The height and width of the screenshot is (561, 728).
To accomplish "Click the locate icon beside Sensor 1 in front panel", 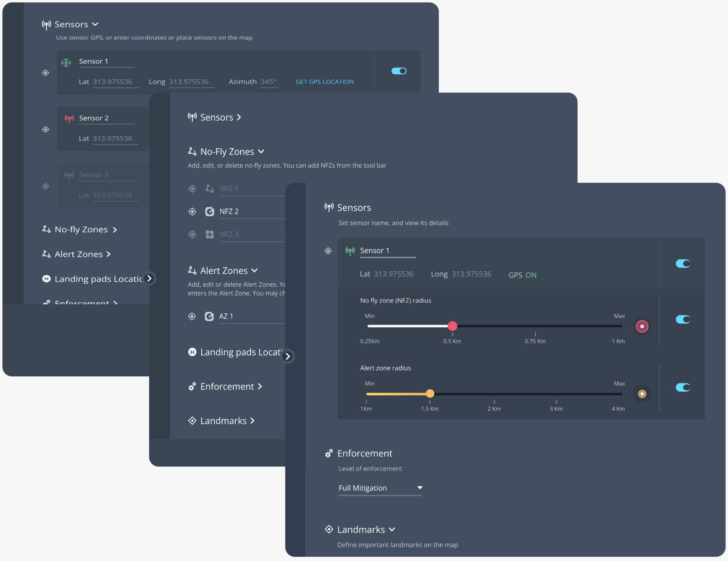I will pyautogui.click(x=328, y=251).
